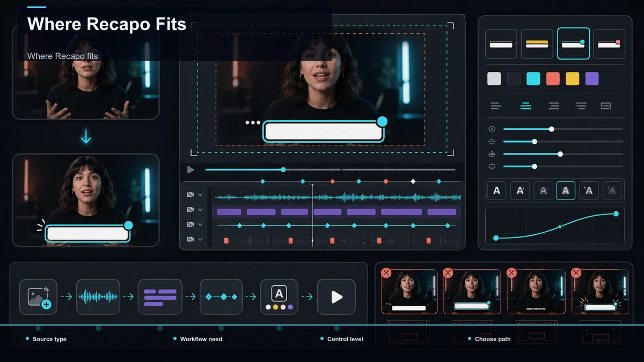Click the shield-shaped icon beside the bottom slider
Image resolution: width=644 pixels, height=362 pixels.
click(492, 167)
